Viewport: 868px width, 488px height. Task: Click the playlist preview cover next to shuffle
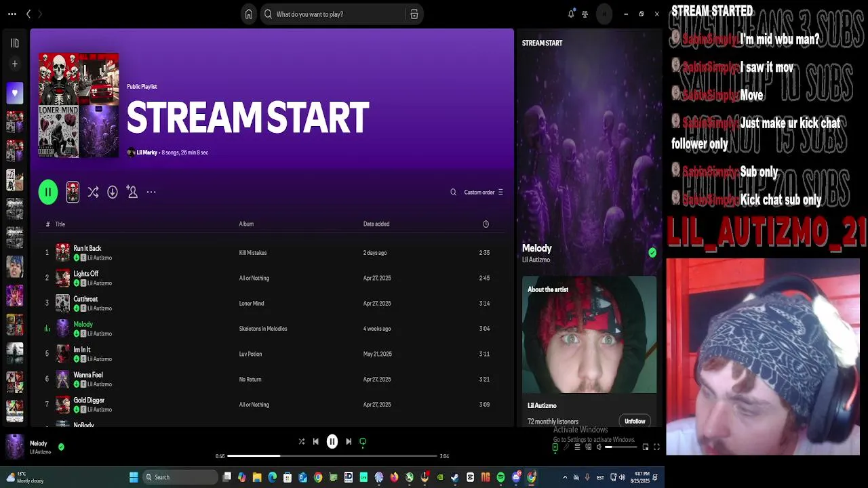(x=73, y=192)
